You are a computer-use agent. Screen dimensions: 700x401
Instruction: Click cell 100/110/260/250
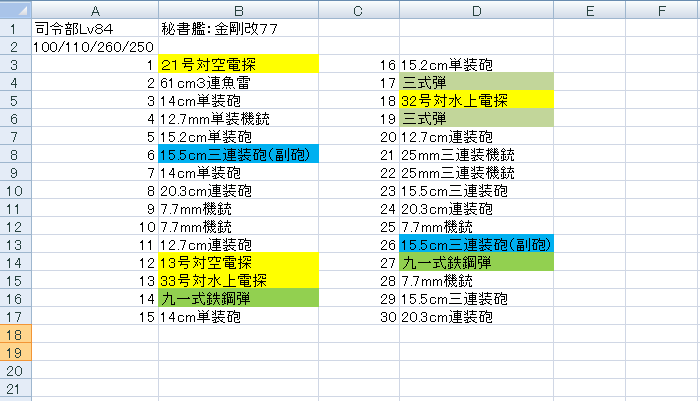[x=95, y=46]
